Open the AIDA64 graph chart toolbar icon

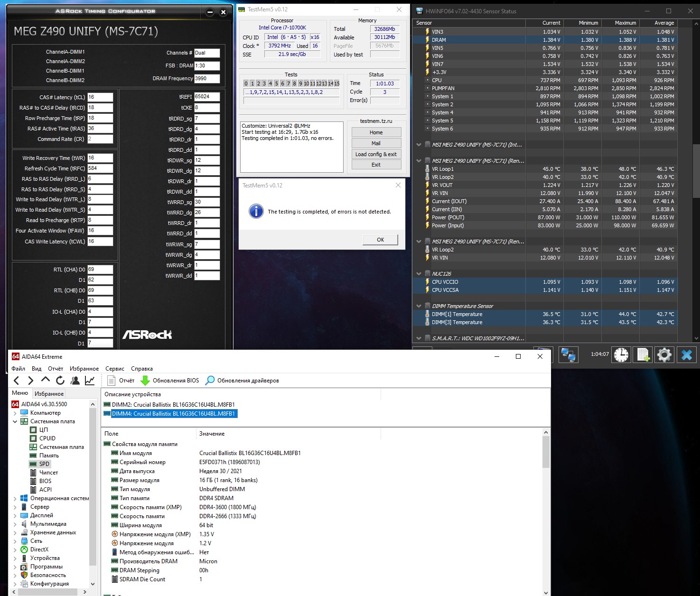tap(89, 380)
